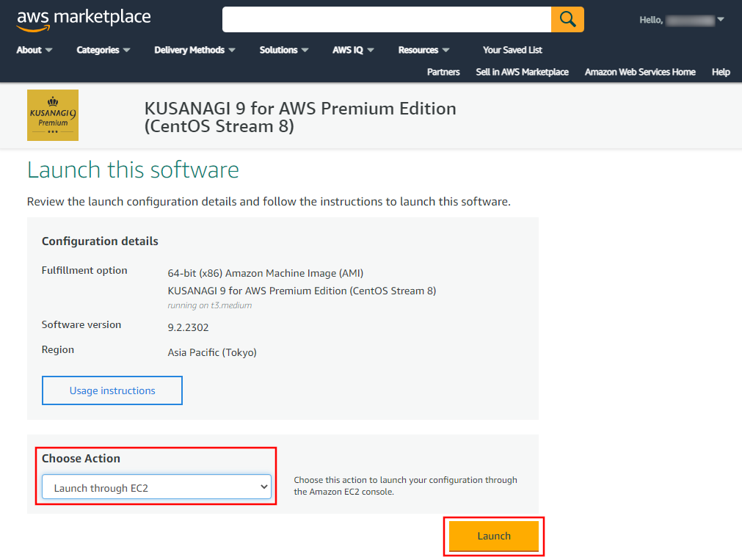Open the Delivery Methods menu
Screen dimensions: 742x560
[x=194, y=50]
